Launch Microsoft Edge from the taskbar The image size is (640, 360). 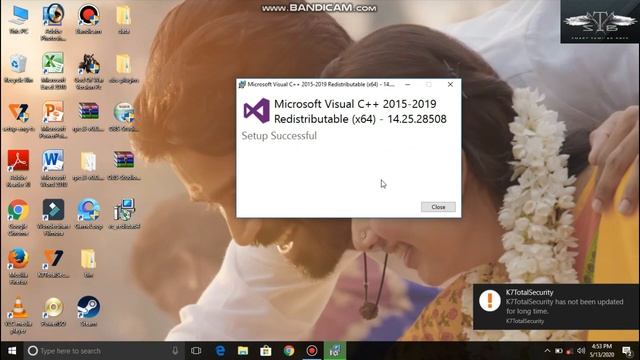pyautogui.click(x=220, y=351)
